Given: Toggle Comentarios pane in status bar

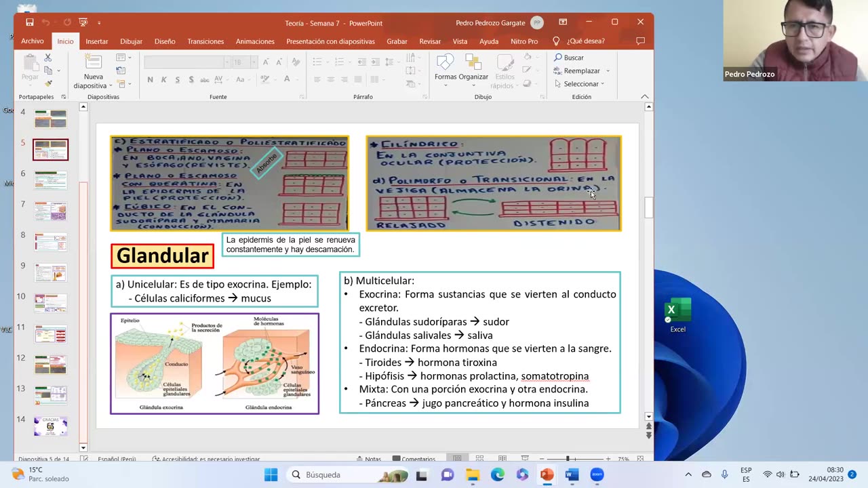Looking at the screenshot, I should tap(414, 459).
